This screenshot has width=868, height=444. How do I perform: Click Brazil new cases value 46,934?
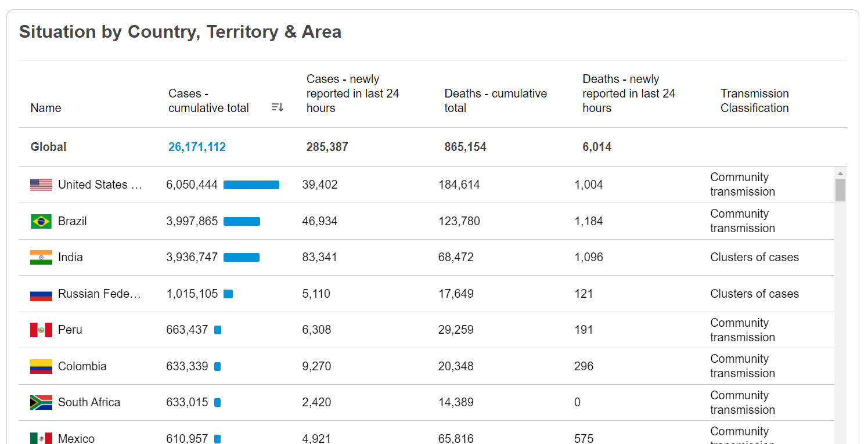click(320, 221)
